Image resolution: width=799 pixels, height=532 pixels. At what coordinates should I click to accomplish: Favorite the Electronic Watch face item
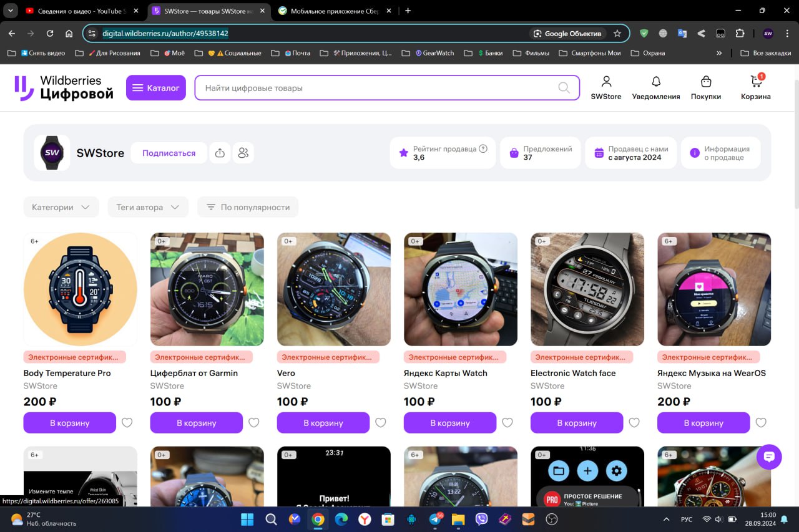[634, 423]
